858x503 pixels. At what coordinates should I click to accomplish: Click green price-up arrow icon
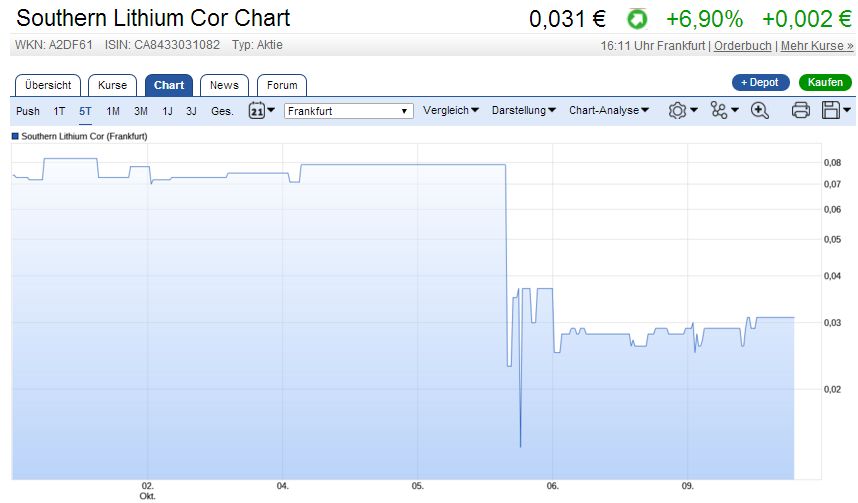[637, 20]
